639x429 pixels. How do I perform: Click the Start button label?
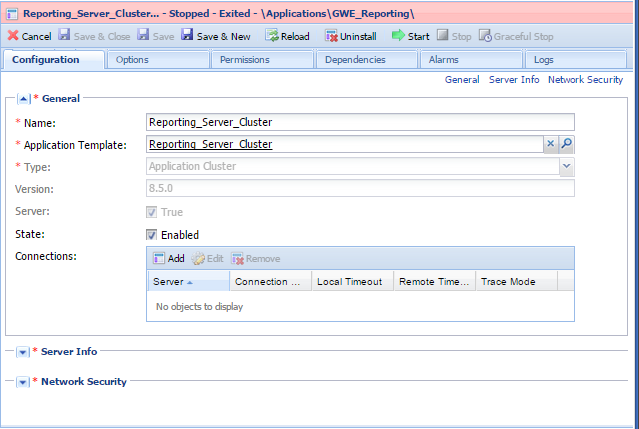click(419, 37)
